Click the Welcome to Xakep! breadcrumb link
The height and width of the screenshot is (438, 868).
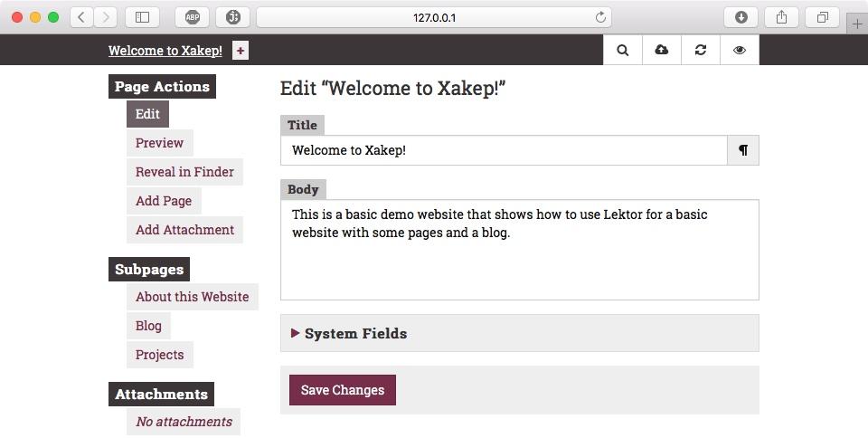tap(165, 51)
